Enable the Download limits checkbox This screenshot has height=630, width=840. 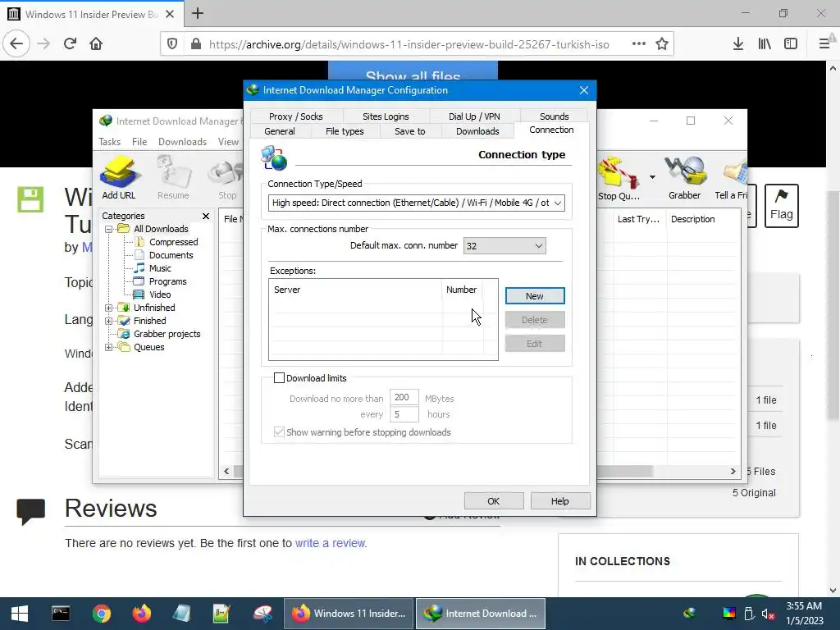(x=279, y=378)
